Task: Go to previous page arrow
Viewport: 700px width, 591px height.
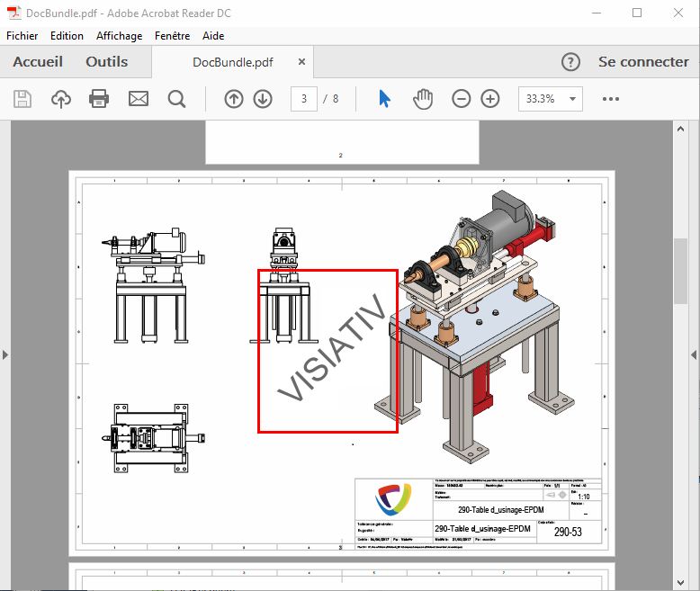Action: point(234,99)
